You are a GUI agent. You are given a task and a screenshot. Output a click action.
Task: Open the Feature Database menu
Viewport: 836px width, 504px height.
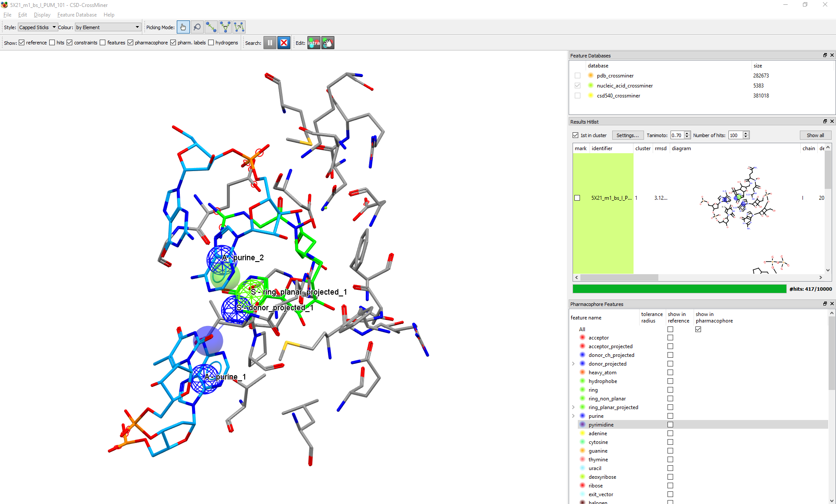[x=77, y=15]
